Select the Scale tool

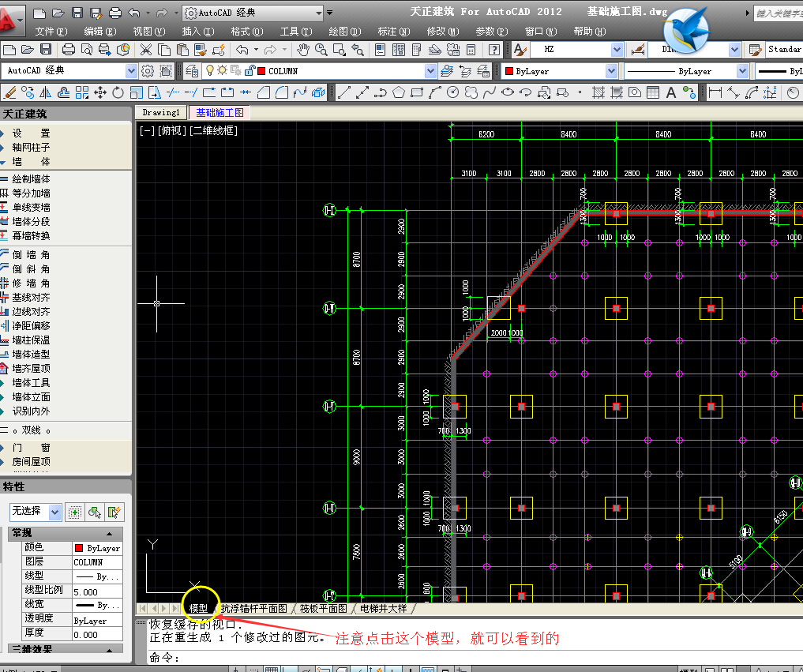[x=137, y=92]
